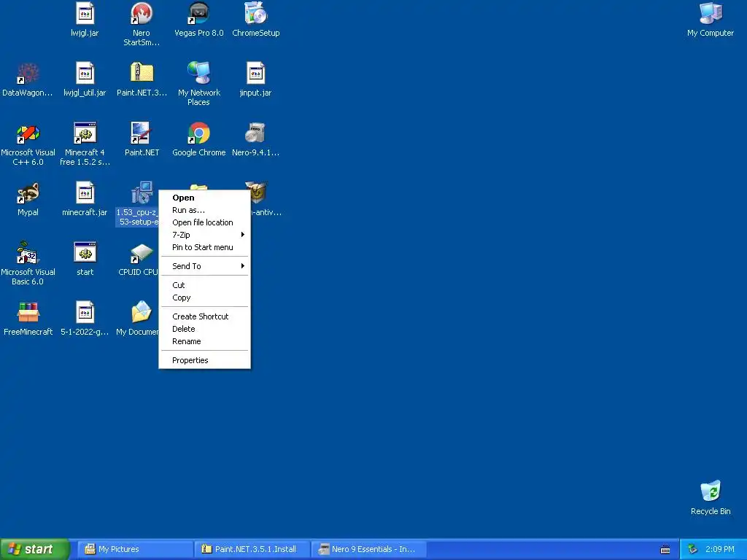Click the 2:09 PM system clock

pyautogui.click(x=719, y=549)
